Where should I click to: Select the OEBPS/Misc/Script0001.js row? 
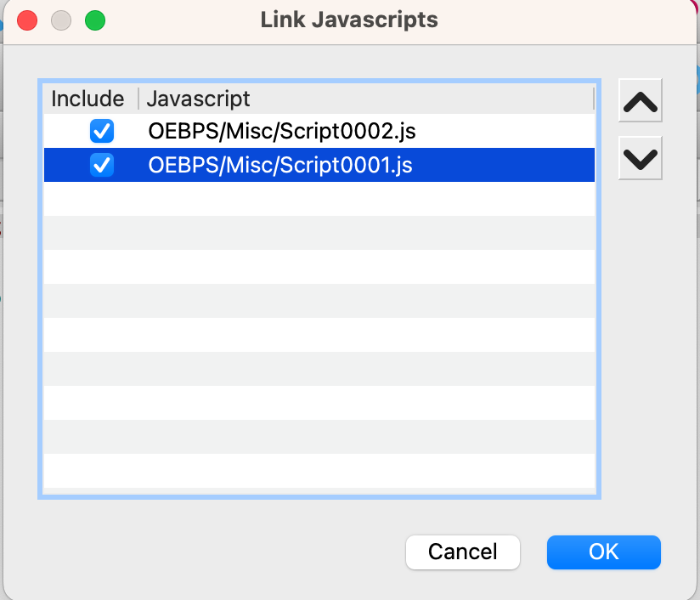[x=280, y=166]
